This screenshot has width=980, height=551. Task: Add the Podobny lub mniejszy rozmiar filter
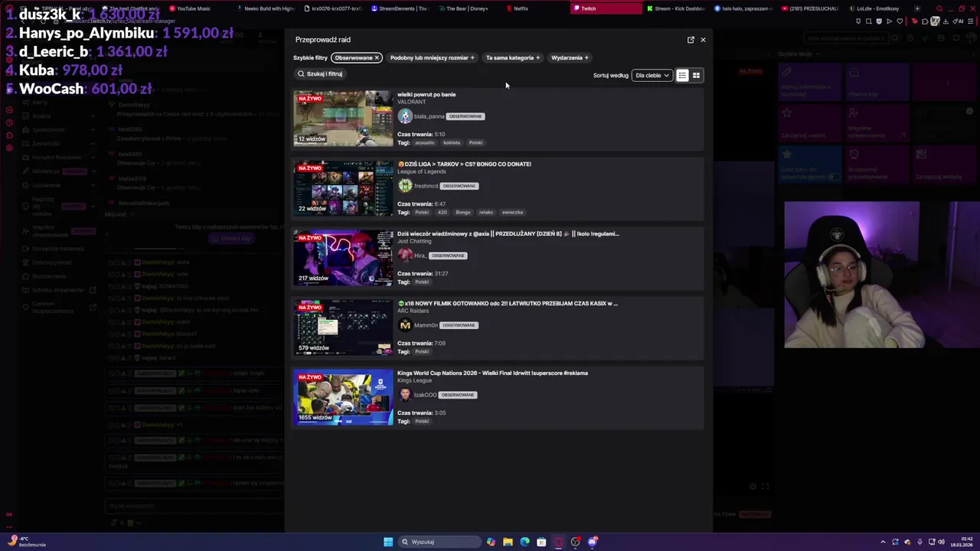coord(432,57)
